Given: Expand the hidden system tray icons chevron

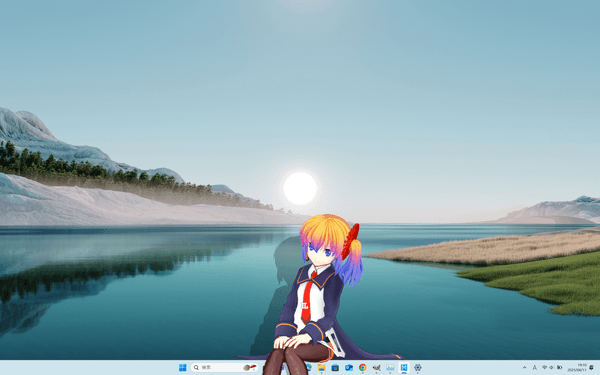Looking at the screenshot, I should [524, 368].
